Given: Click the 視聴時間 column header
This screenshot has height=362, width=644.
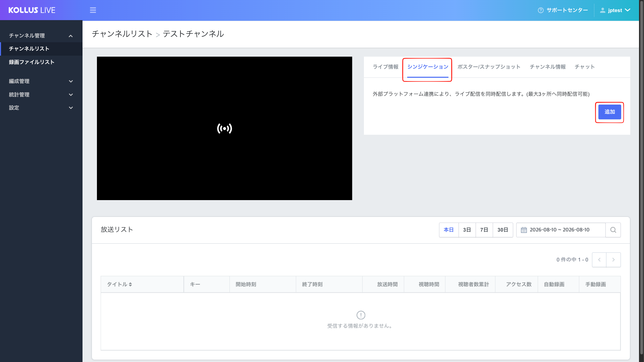Looking at the screenshot, I should [x=425, y=284].
